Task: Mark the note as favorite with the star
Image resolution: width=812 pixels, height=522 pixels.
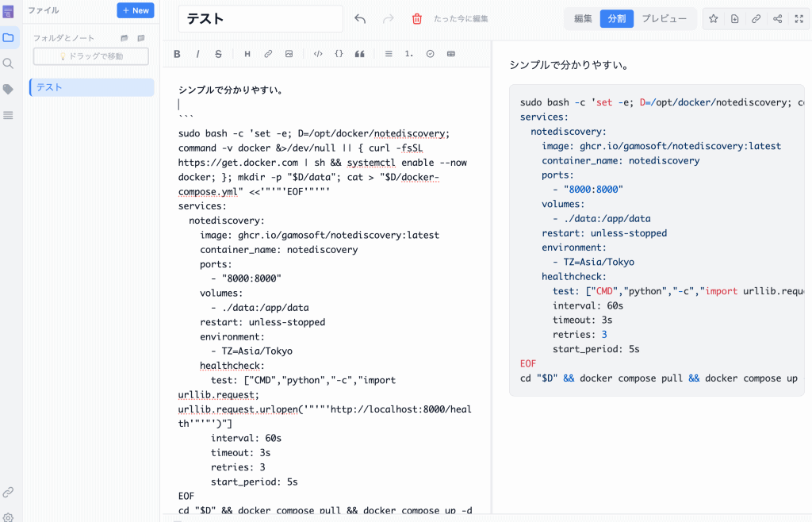Action: pos(713,19)
